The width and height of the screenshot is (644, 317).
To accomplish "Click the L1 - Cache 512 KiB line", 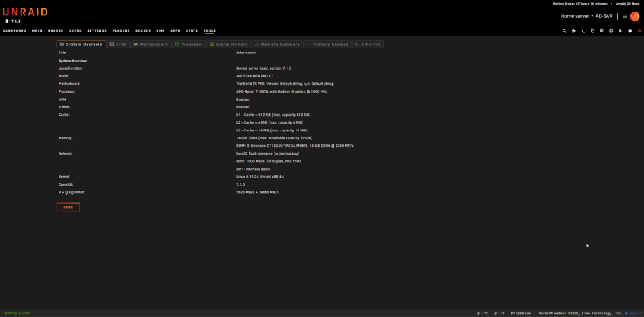I will point(274,115).
